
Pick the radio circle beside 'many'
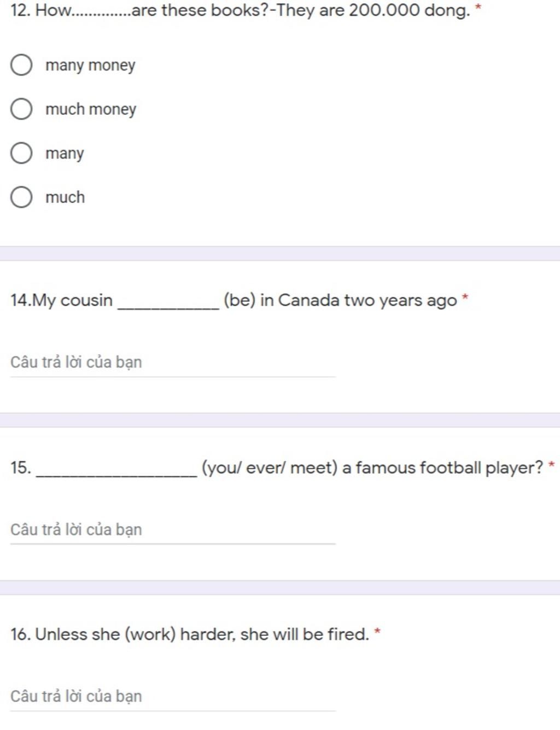[21, 153]
